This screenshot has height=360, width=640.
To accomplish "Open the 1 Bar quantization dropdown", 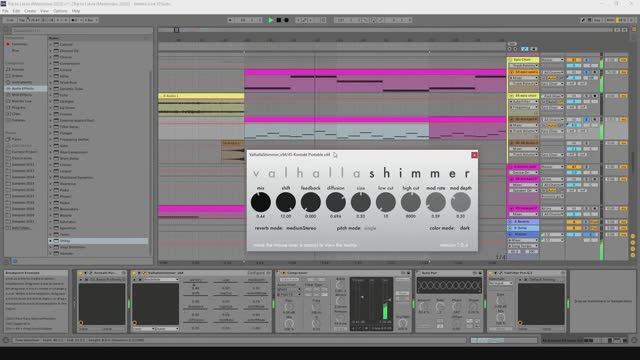I will point(91,20).
